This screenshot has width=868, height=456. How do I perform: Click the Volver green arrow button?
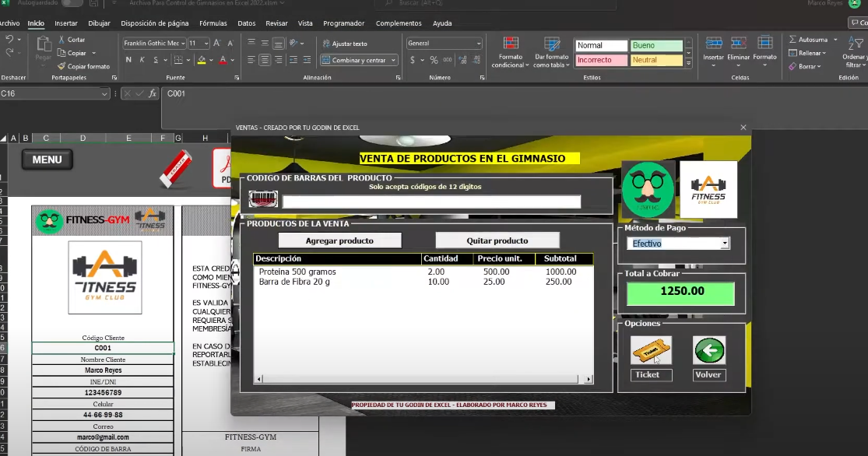709,350
